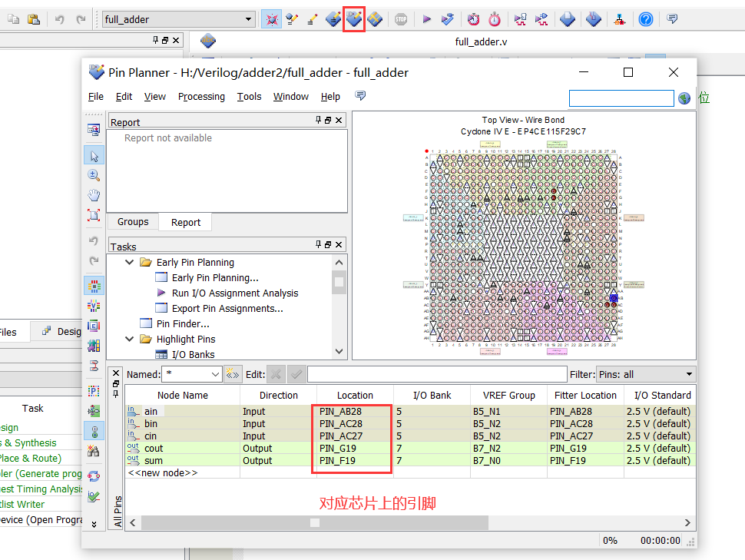Open the View menu in Pin Planner
Viewport: 745px width, 560px height.
155,97
